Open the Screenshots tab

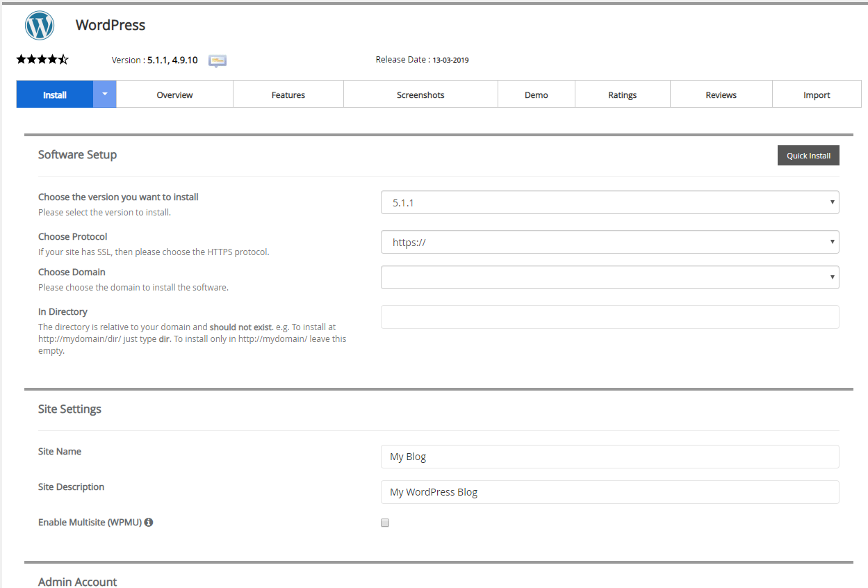(420, 95)
